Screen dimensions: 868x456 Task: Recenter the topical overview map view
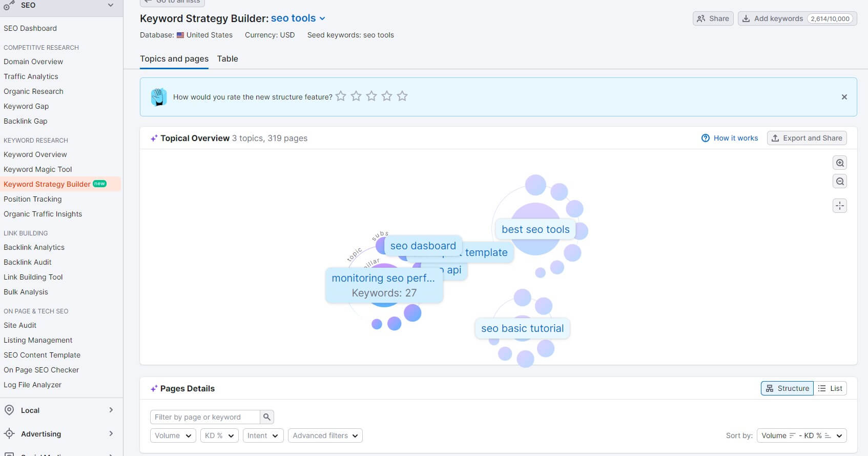point(840,206)
